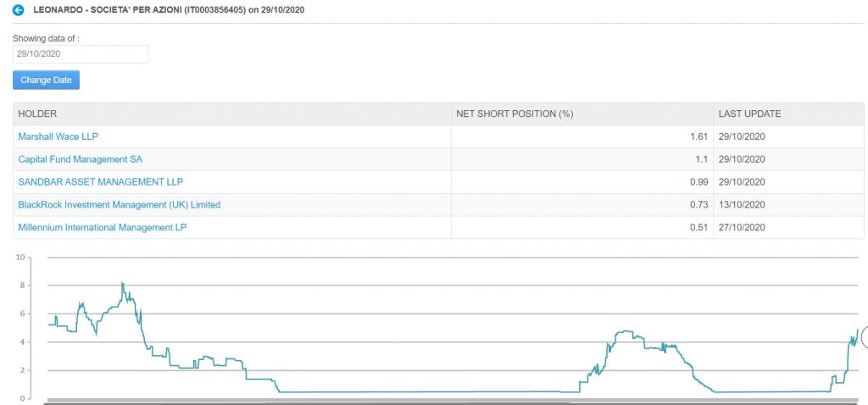Click the y-axis label 6 on chart

point(22,313)
